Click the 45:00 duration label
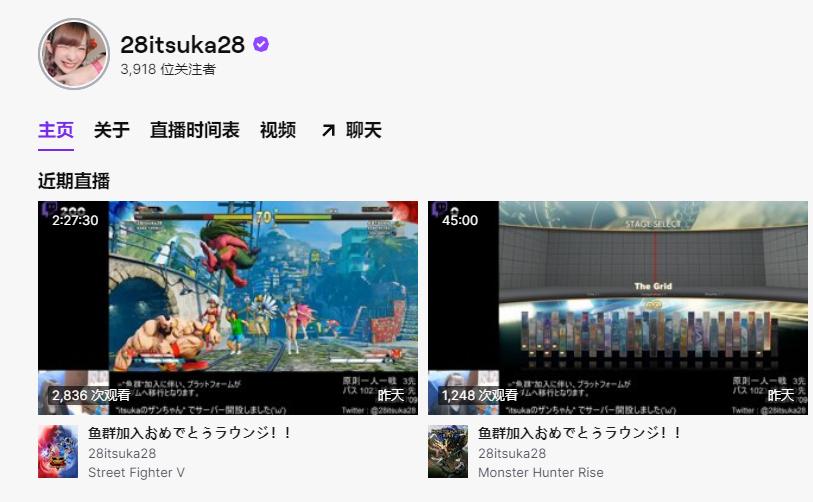This screenshot has width=813, height=502. tap(460, 220)
